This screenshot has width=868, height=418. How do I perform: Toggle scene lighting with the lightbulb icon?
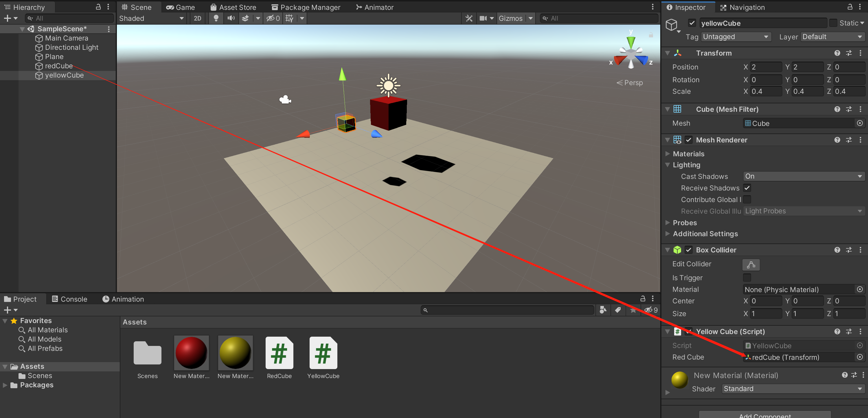point(216,18)
